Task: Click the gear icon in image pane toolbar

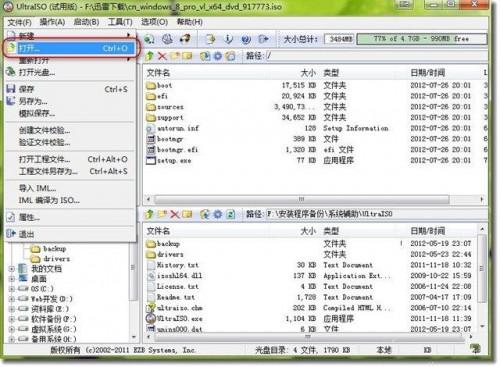Action: click(x=218, y=56)
